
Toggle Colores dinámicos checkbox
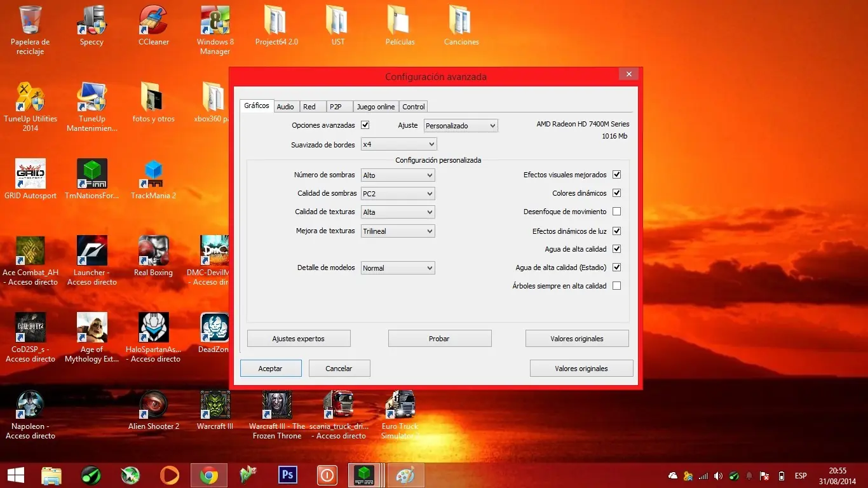tap(616, 193)
